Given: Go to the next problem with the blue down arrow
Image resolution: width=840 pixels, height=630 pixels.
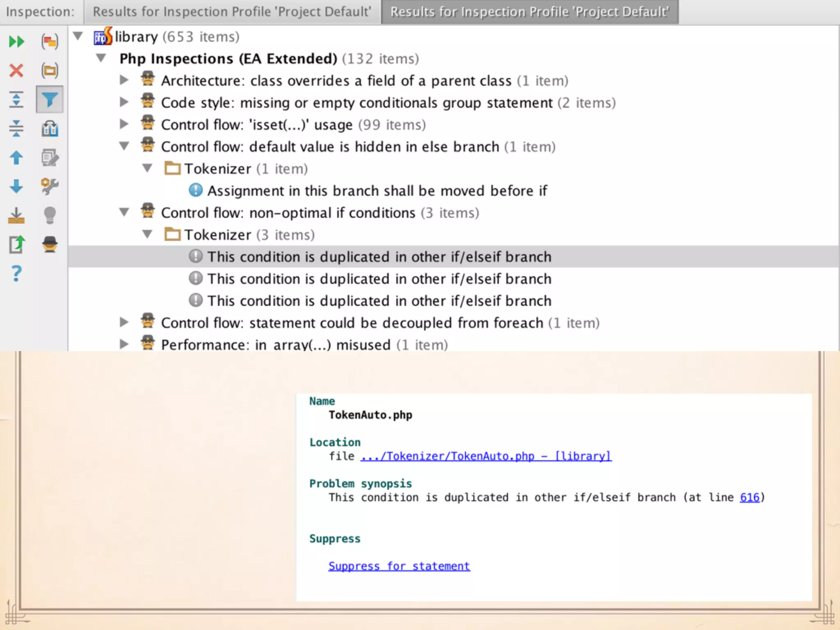Looking at the screenshot, I should pos(16,187).
